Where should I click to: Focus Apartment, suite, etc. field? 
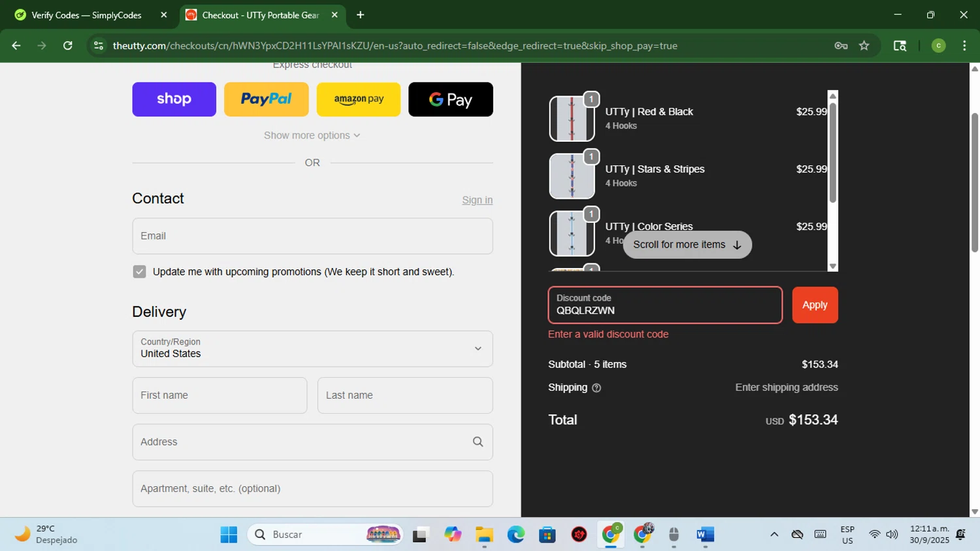(x=312, y=489)
